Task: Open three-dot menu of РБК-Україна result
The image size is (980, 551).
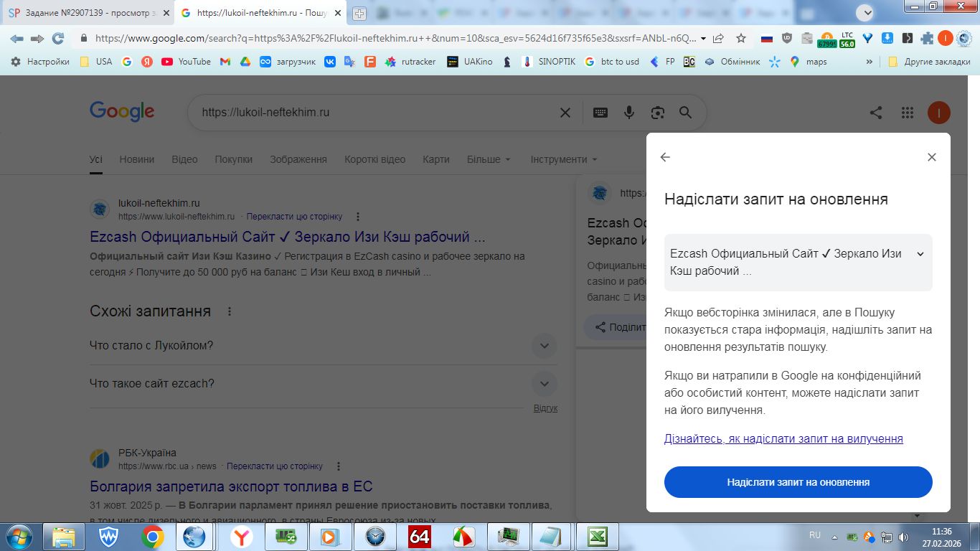Action: (339, 466)
